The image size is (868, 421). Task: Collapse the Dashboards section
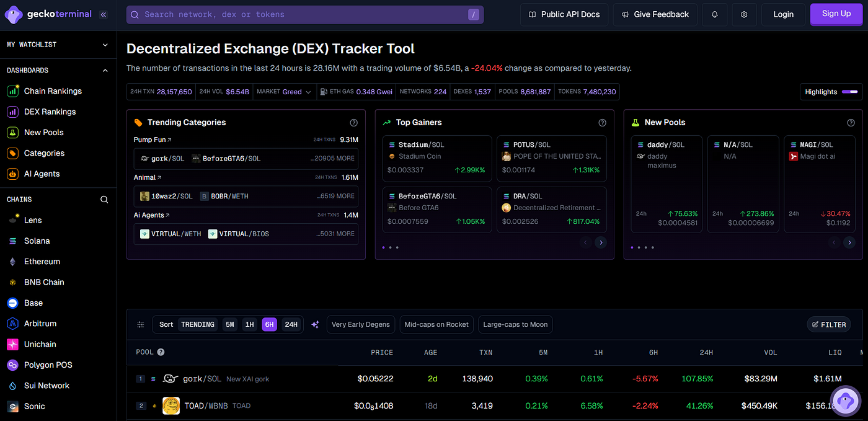(x=105, y=71)
